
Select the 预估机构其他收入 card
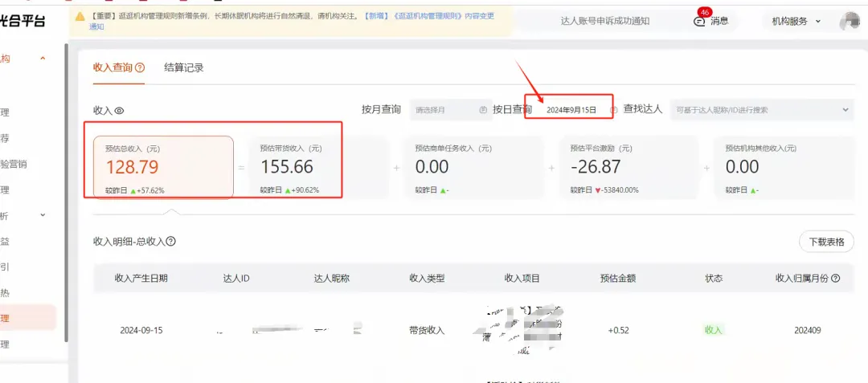coord(784,168)
